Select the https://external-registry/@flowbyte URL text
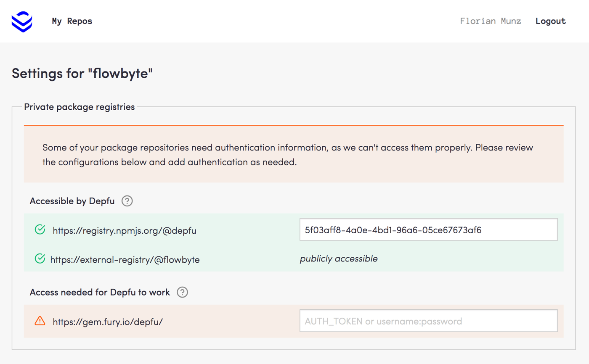589x364 pixels. (125, 260)
